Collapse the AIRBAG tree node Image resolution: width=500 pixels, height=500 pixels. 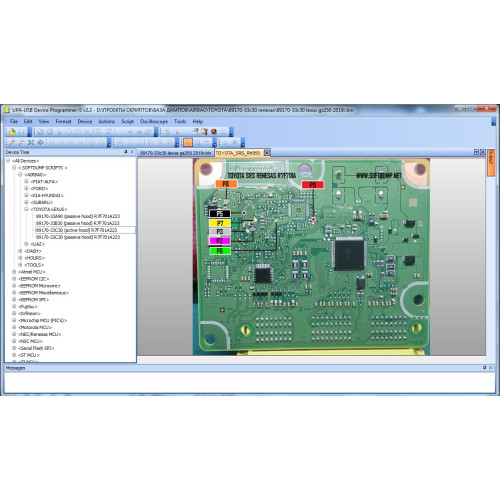tap(20, 175)
